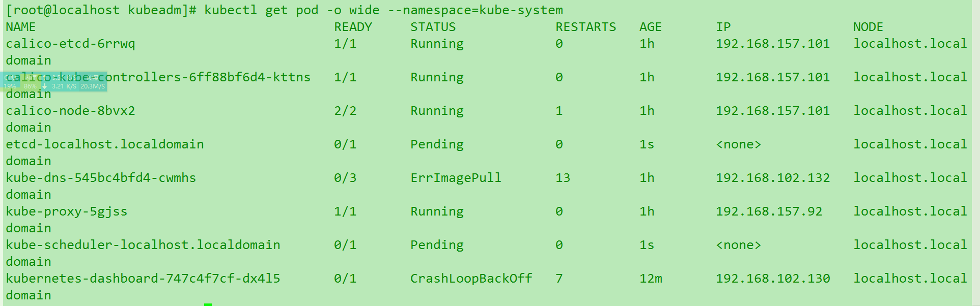Click the green terminal cursor block
This screenshot has height=306, width=980.
(208, 304)
